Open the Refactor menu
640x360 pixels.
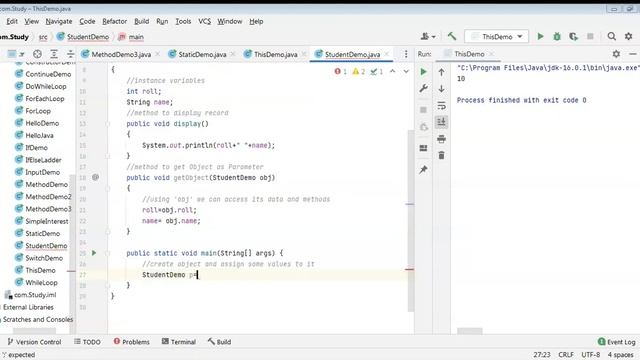point(114,21)
